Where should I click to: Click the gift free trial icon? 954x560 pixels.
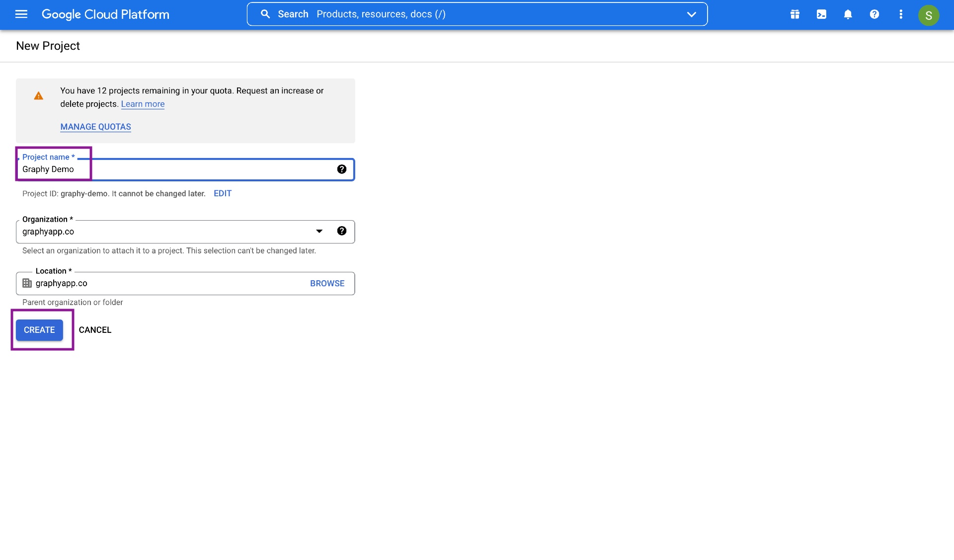pyautogui.click(x=795, y=14)
